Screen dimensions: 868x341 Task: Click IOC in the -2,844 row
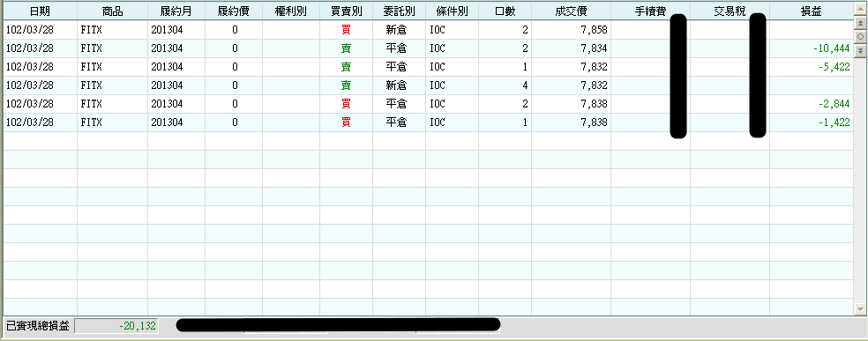(x=437, y=104)
